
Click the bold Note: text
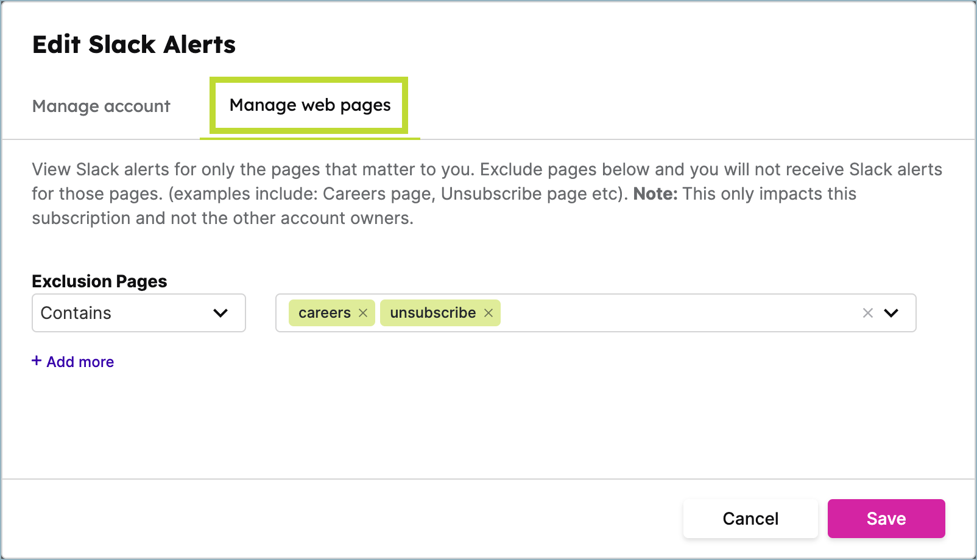(655, 194)
